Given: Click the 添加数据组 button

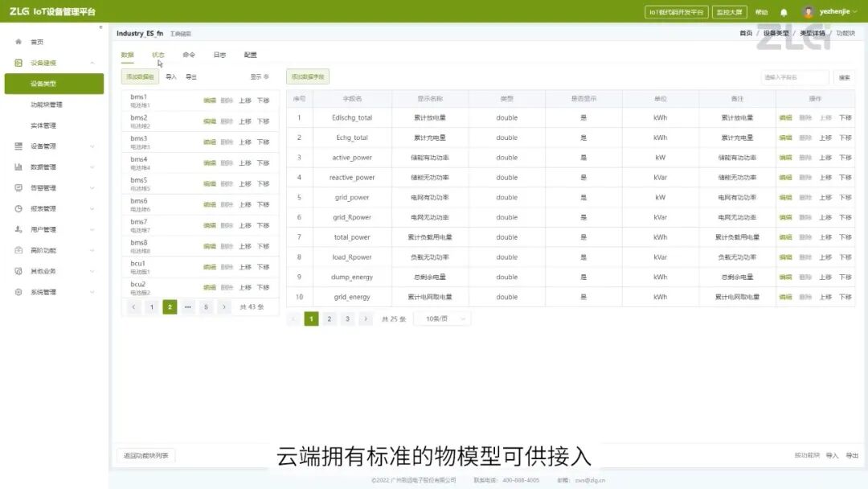Looking at the screenshot, I should pos(138,77).
